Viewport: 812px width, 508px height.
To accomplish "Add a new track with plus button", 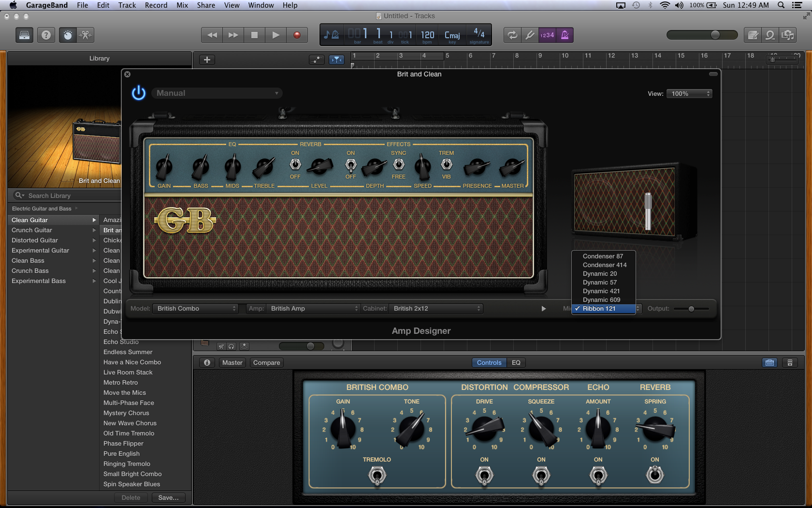I will click(207, 60).
